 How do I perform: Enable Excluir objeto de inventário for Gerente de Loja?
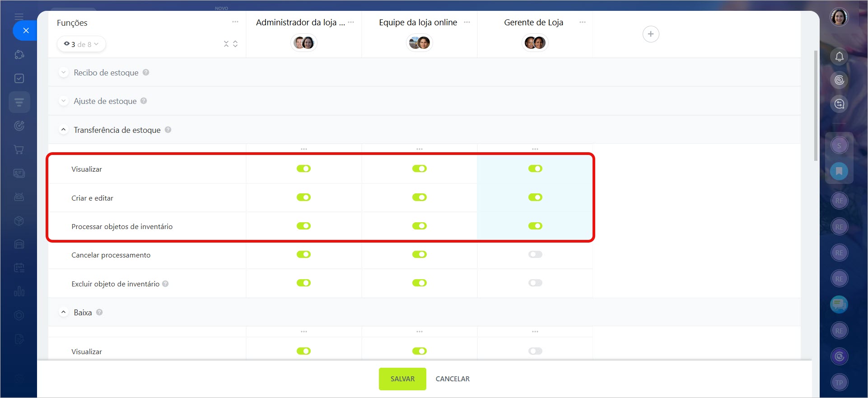pyautogui.click(x=535, y=283)
